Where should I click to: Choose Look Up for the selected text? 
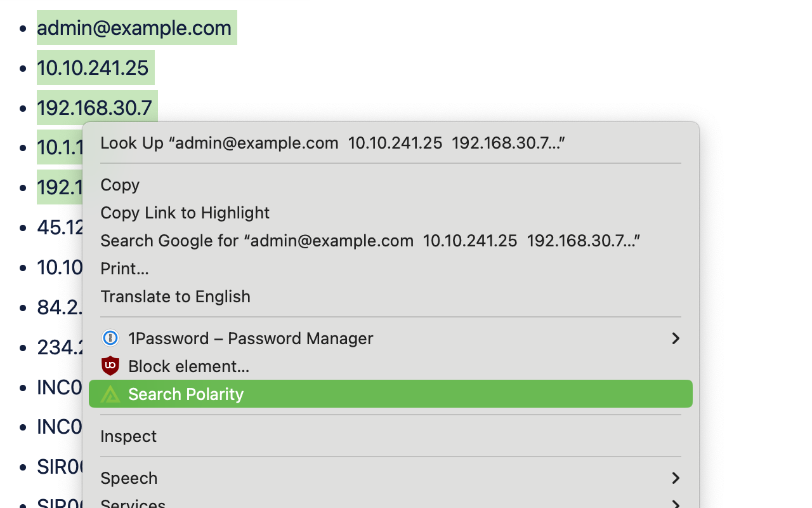pyautogui.click(x=332, y=143)
